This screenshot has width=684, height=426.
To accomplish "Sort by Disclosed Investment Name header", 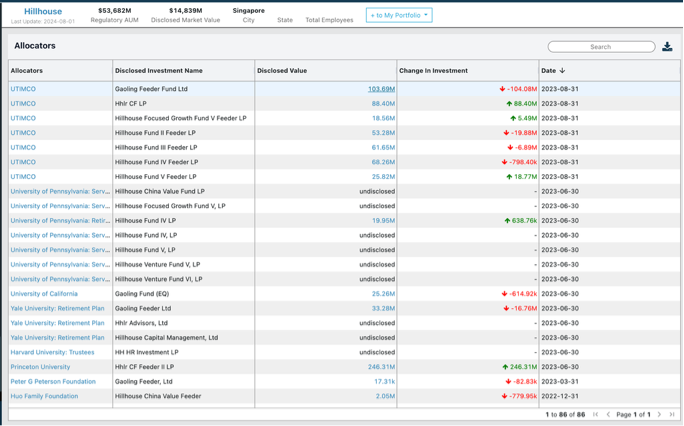I will 159,71.
